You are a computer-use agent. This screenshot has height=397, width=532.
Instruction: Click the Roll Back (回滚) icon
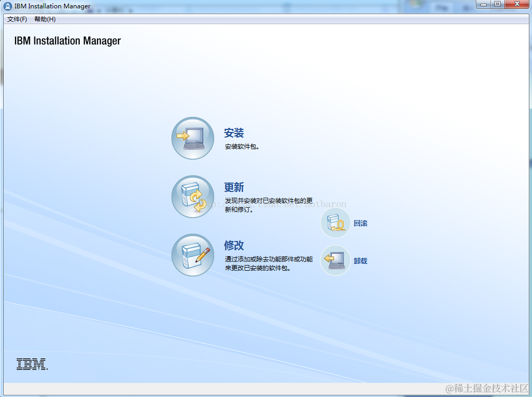(336, 223)
